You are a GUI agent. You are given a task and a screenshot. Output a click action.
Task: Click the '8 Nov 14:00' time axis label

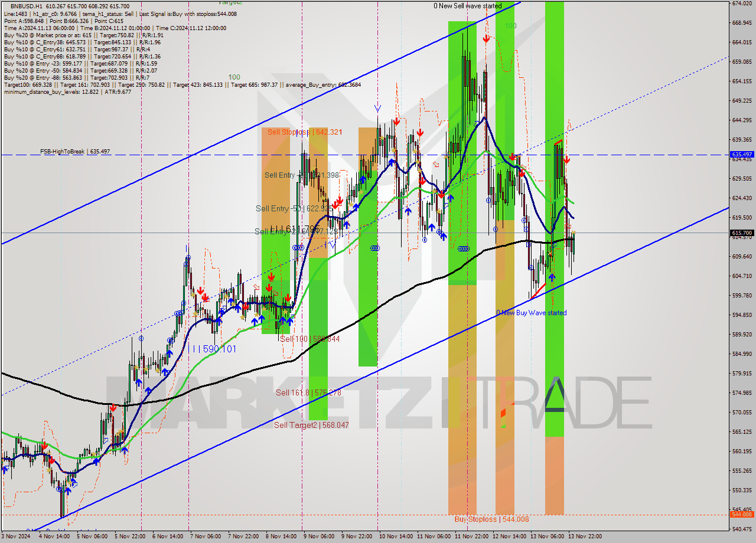pos(282,537)
